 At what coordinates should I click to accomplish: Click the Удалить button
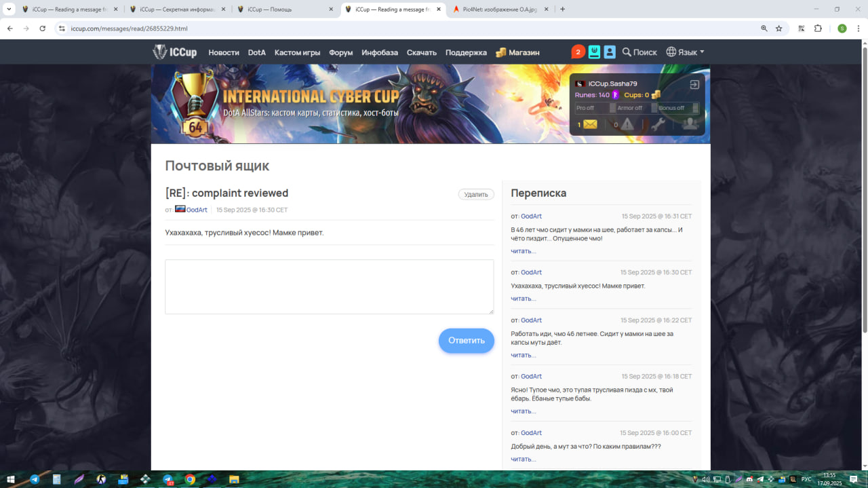(476, 194)
